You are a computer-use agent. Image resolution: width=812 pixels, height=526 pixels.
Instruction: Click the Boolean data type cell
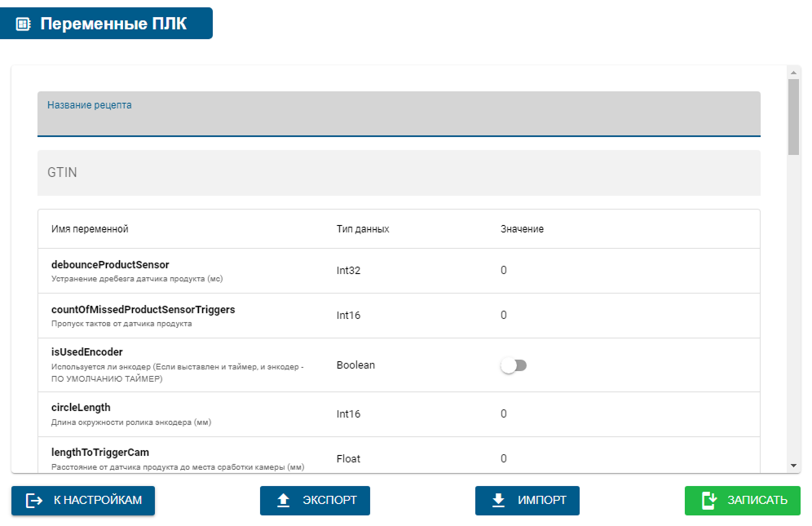point(355,365)
